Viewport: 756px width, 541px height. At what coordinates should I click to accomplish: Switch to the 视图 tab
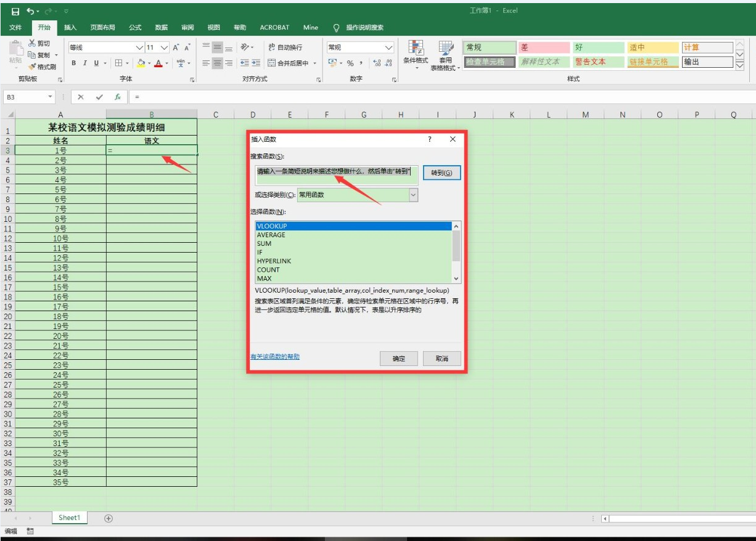pyautogui.click(x=213, y=28)
